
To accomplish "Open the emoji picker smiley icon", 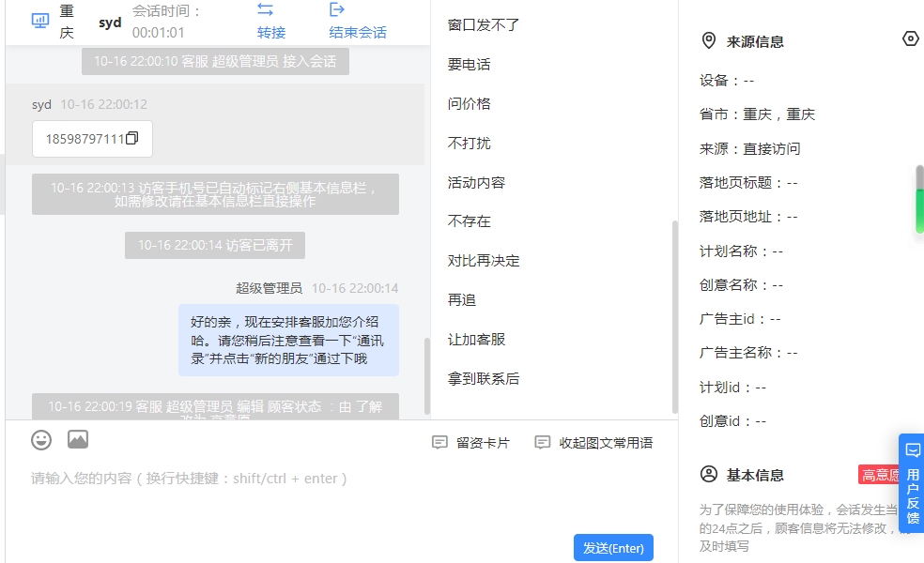I will point(41,440).
